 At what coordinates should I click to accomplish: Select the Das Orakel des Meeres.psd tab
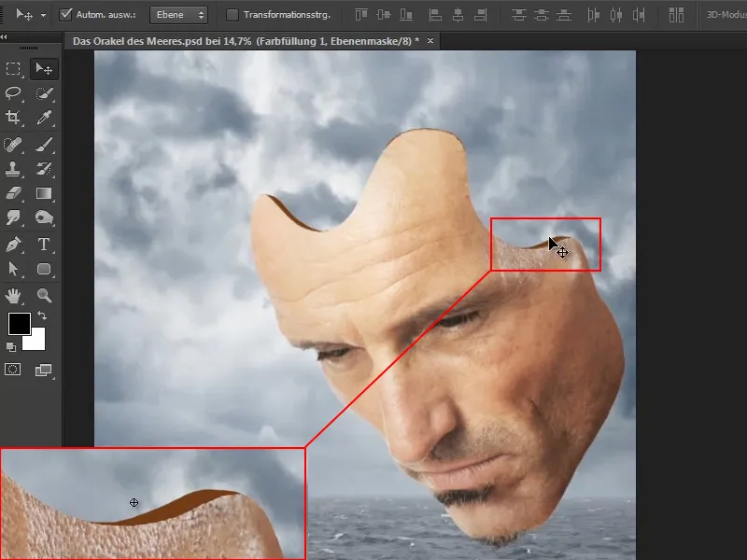(246, 41)
